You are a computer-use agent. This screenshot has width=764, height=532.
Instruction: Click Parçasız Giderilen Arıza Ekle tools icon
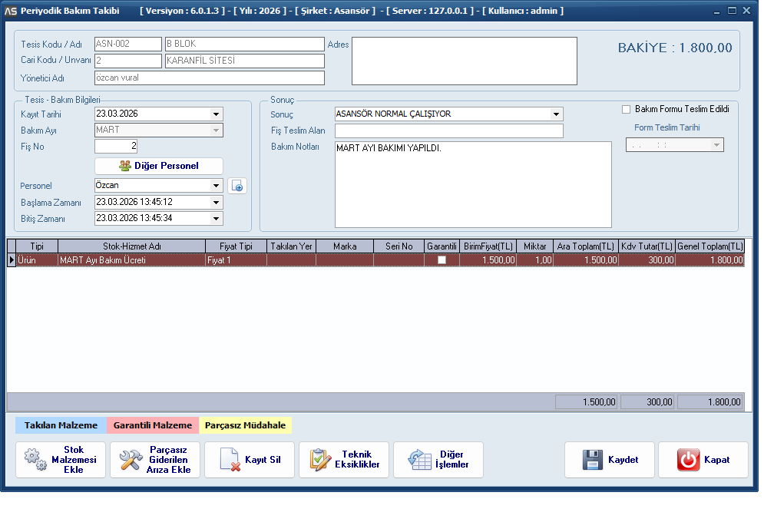(x=131, y=459)
